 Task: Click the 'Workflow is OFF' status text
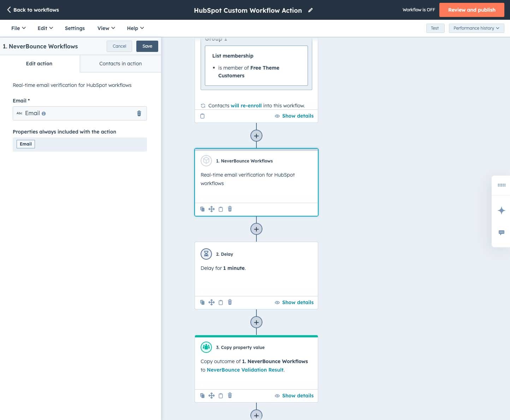[419, 10]
